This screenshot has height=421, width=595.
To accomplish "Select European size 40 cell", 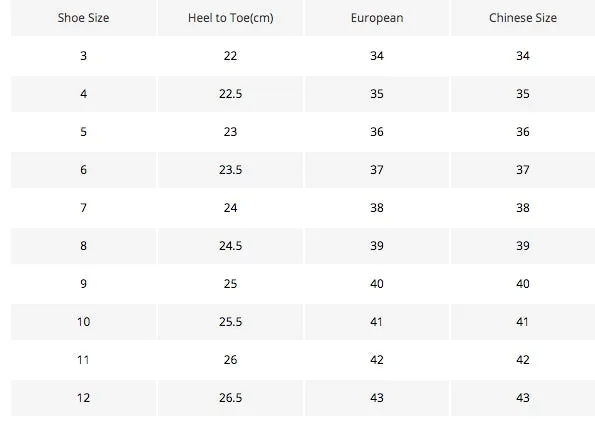I will point(377,284).
